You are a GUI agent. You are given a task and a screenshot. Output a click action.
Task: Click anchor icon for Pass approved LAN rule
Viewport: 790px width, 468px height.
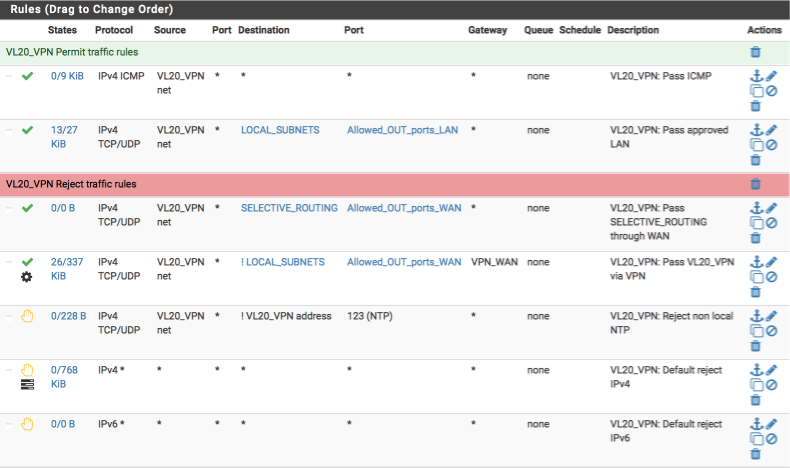756,130
